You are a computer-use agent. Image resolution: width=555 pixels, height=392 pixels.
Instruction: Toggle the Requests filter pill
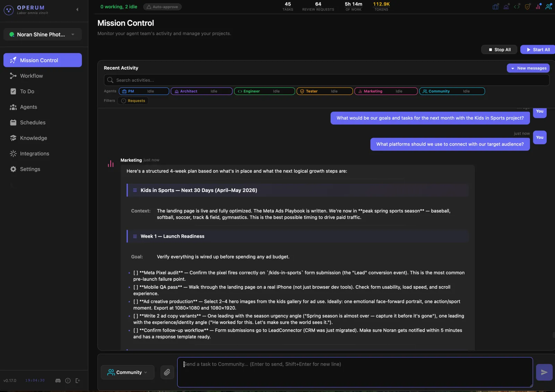pyautogui.click(x=133, y=101)
